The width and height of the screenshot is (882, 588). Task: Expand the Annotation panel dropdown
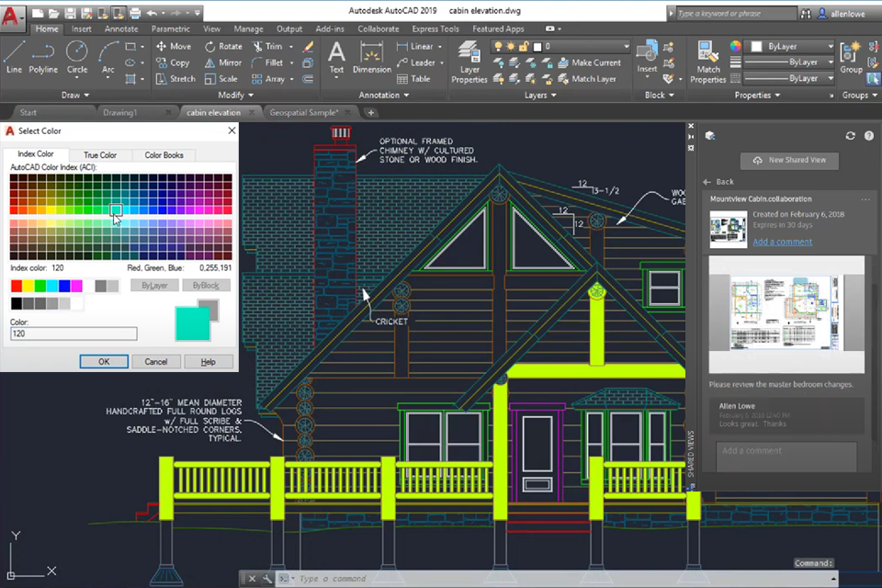tap(384, 96)
